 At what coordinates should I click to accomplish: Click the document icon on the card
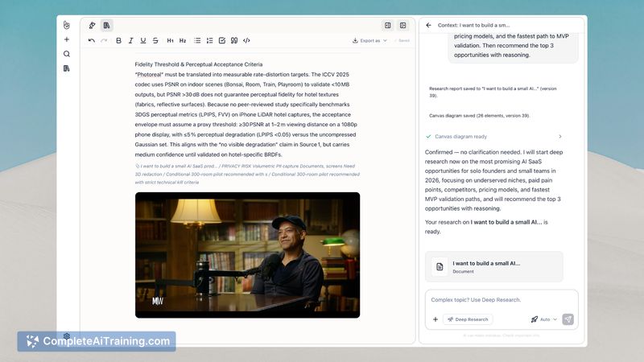point(440,267)
